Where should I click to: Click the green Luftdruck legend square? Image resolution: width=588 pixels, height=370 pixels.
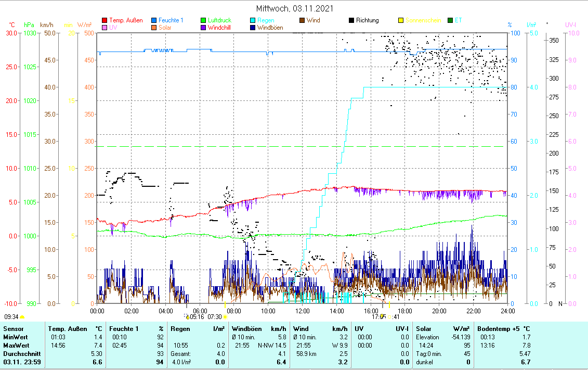point(204,21)
